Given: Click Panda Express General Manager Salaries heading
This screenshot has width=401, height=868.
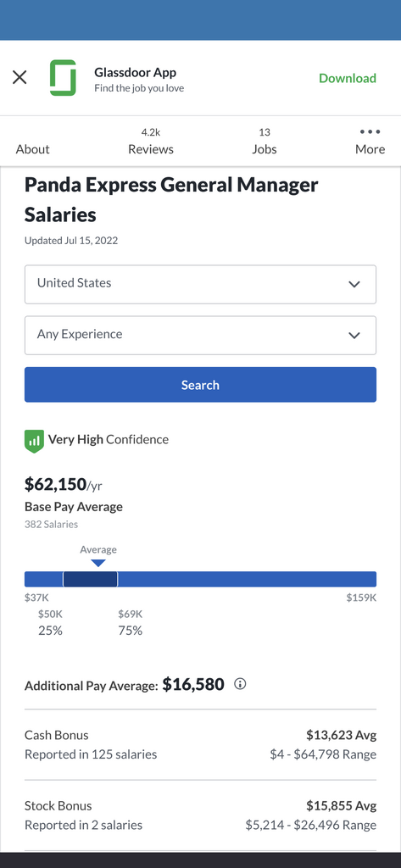Looking at the screenshot, I should point(171,200).
